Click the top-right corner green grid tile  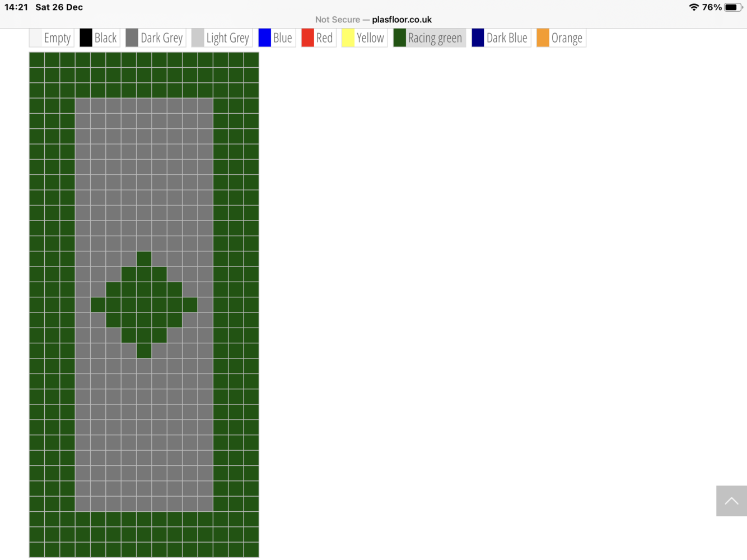coord(251,60)
